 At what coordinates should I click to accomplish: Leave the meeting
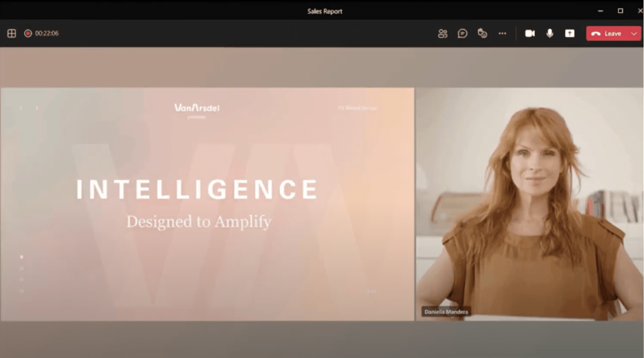(606, 34)
